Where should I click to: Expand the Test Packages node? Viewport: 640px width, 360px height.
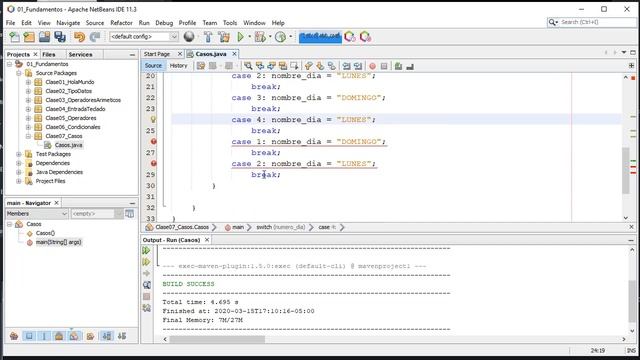click(19, 154)
